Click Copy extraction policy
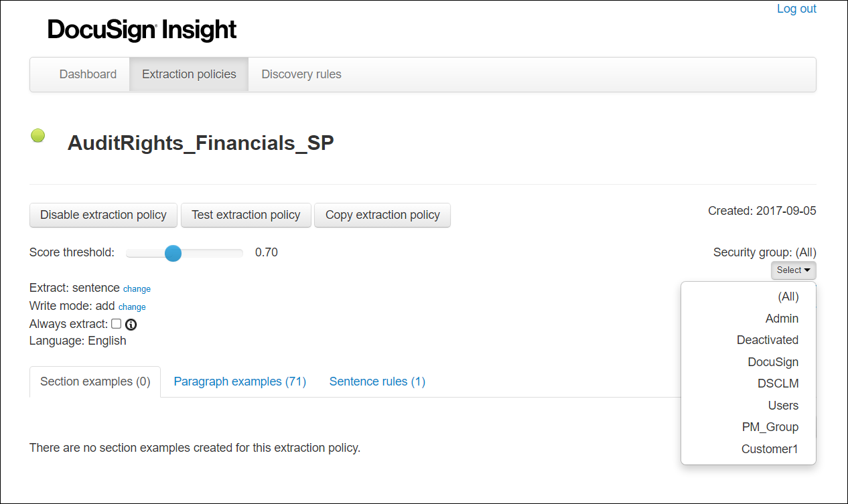This screenshot has height=504, width=848. [x=382, y=215]
